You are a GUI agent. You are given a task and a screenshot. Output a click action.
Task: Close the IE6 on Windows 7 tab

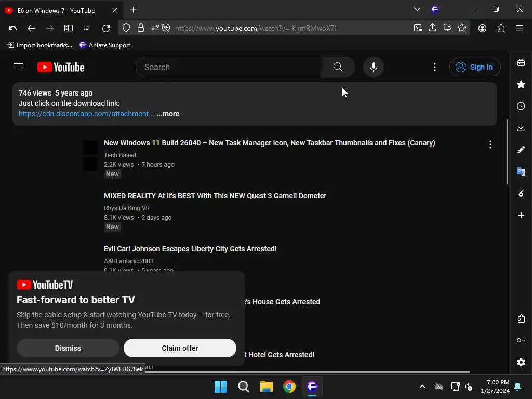coord(115,10)
